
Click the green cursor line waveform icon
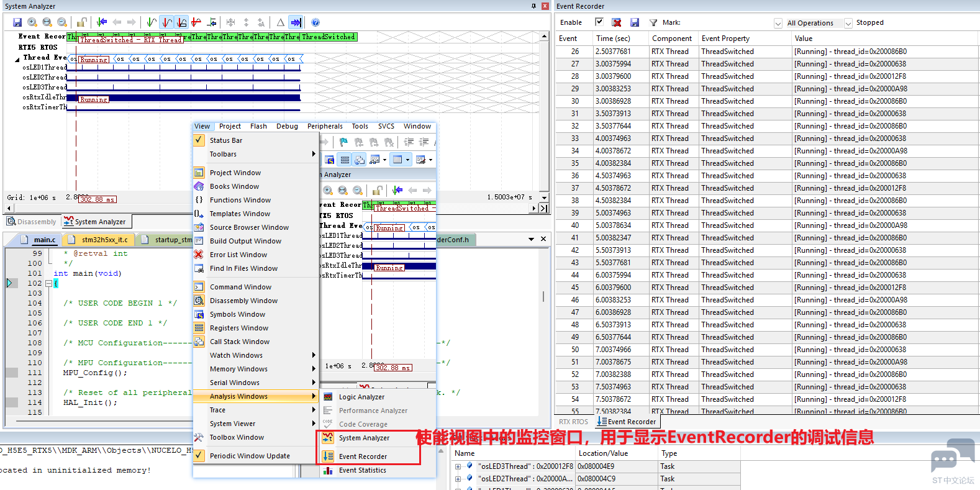pos(152,22)
